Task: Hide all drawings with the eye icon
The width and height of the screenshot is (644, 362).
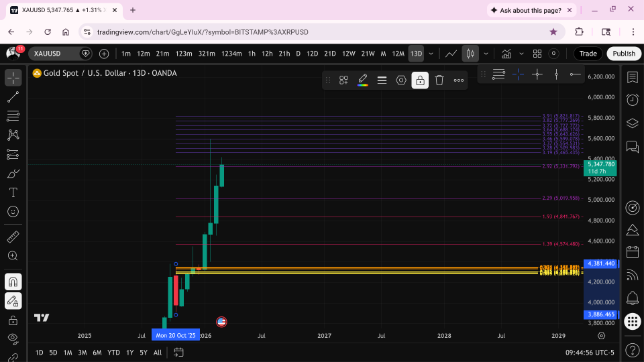Action: pyautogui.click(x=13, y=338)
